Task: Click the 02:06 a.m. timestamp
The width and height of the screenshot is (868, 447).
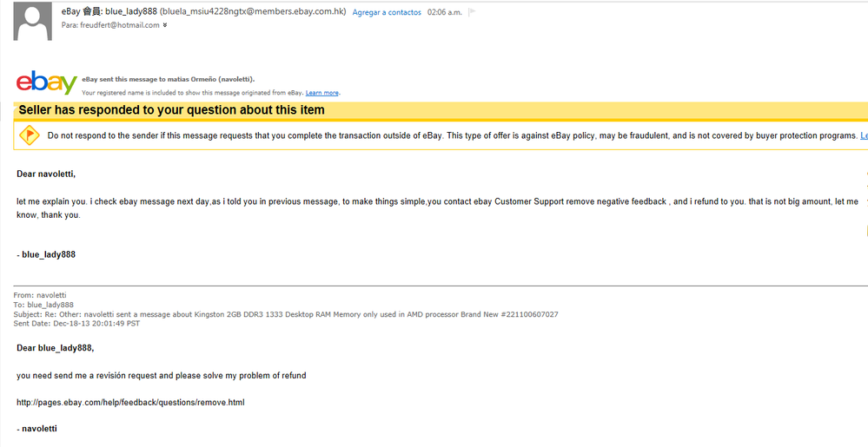Action: (445, 12)
